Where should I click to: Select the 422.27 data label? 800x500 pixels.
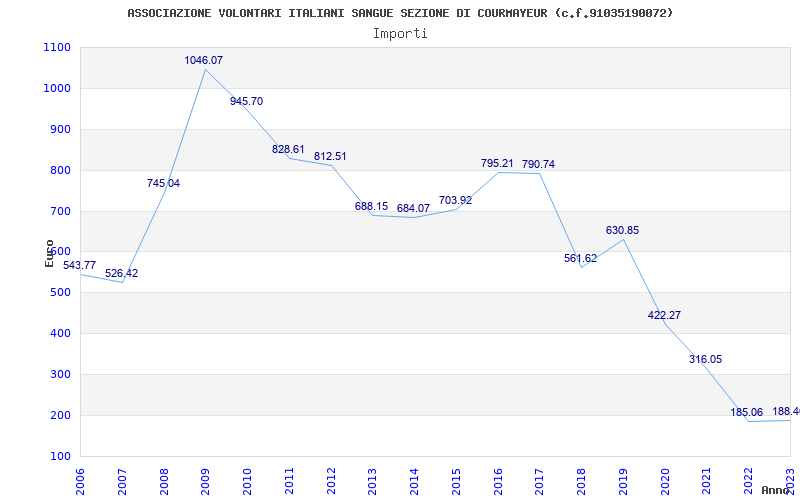pos(664,316)
